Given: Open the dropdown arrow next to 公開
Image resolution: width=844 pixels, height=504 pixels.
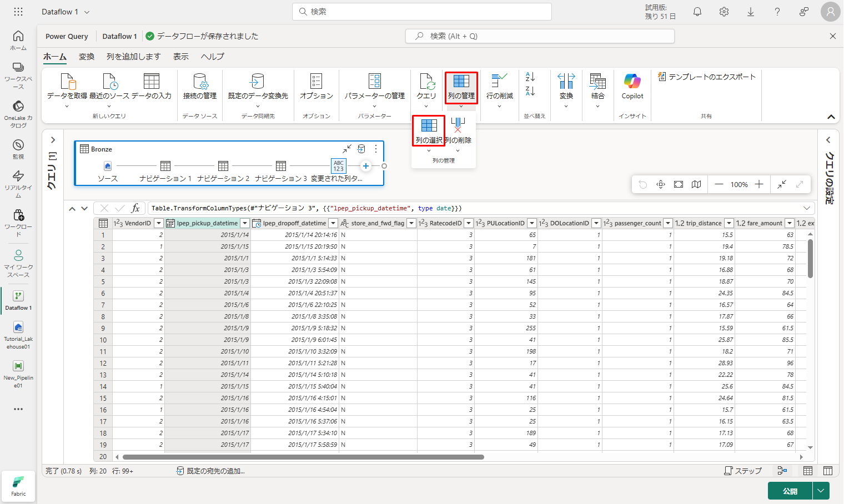Looking at the screenshot, I should point(821,491).
